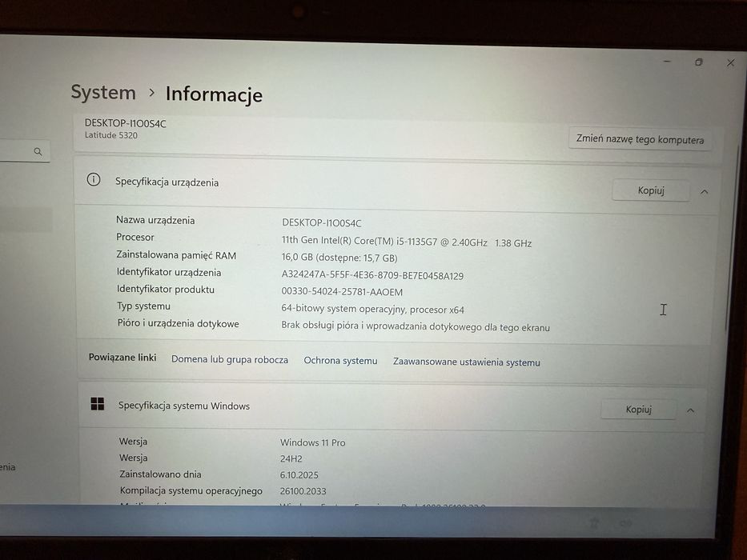
Task: Click Zmień nazwę tego komputera button
Action: coord(640,139)
